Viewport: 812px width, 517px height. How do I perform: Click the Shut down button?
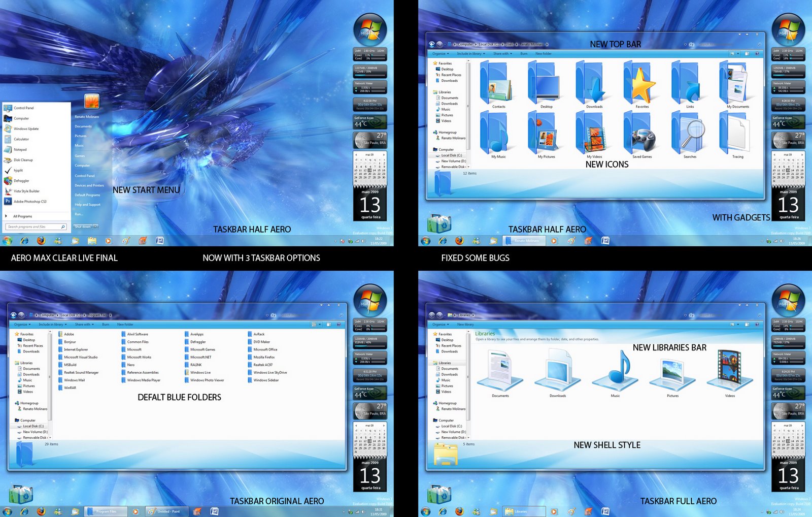click(83, 227)
